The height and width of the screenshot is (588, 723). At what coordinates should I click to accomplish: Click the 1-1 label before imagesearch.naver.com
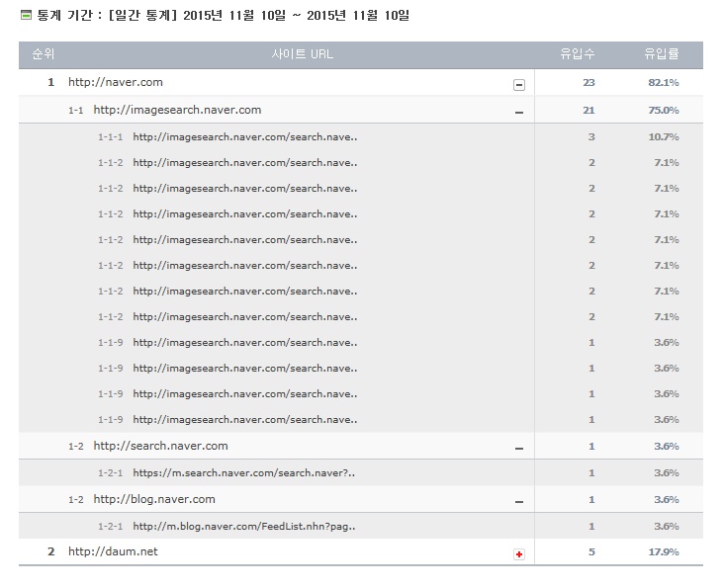pos(75,111)
